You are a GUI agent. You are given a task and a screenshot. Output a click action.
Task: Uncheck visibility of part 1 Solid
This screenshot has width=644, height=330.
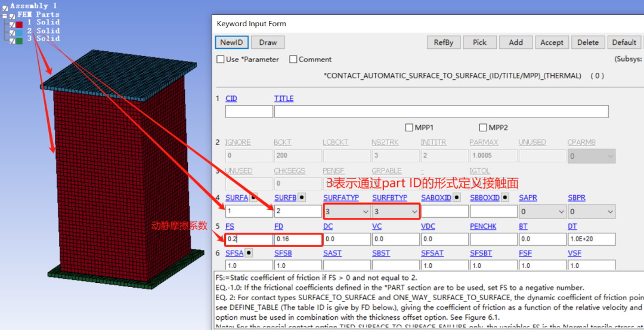coord(12,24)
